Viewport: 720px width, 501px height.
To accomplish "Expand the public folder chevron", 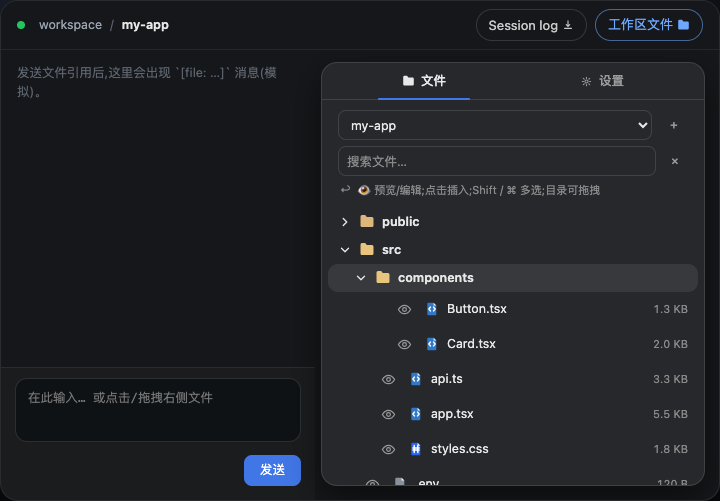I will pyautogui.click(x=345, y=222).
